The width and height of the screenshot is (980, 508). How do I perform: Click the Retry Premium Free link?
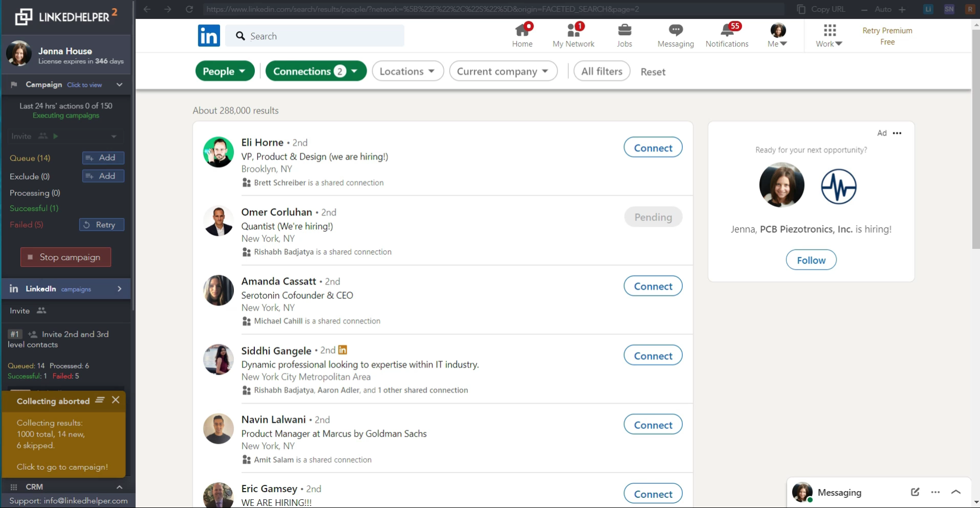click(887, 36)
